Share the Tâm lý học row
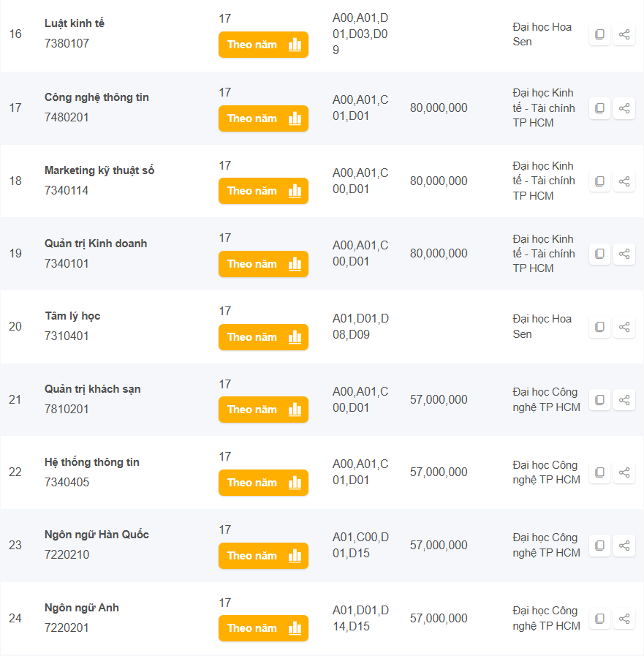The height and width of the screenshot is (656, 644). [624, 327]
